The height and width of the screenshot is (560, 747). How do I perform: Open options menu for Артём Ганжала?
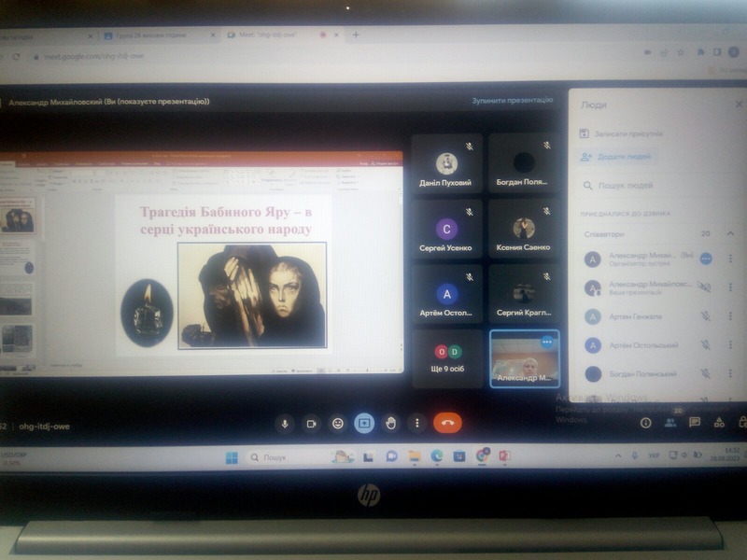(730, 316)
